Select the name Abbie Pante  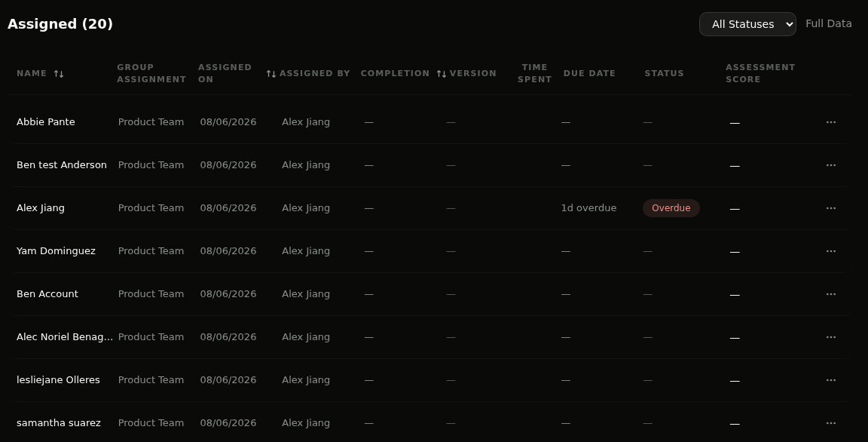point(45,122)
